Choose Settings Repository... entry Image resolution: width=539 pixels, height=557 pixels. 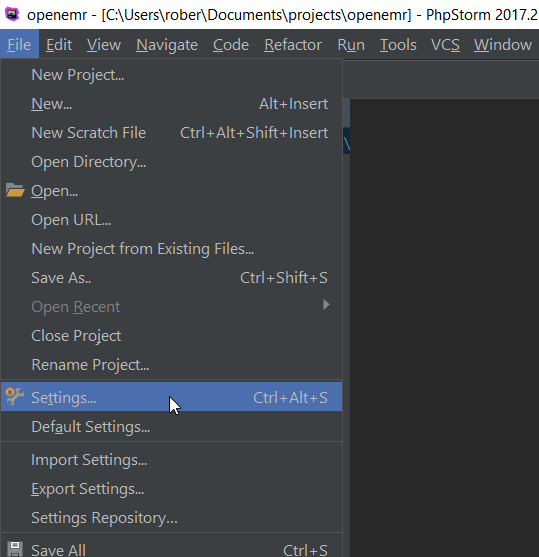171,518
